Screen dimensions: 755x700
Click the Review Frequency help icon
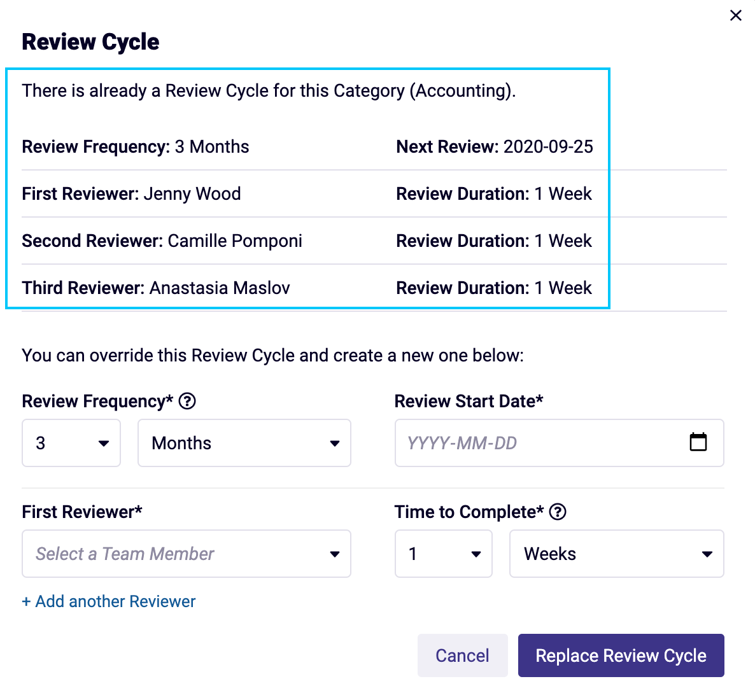click(x=187, y=402)
